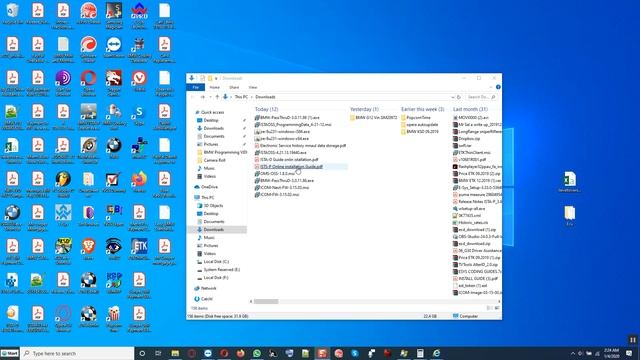Image resolution: width=640 pixels, height=360 pixels.
Task: Click the horizontal scrollbar thumb in the file list
Action: (266, 302)
